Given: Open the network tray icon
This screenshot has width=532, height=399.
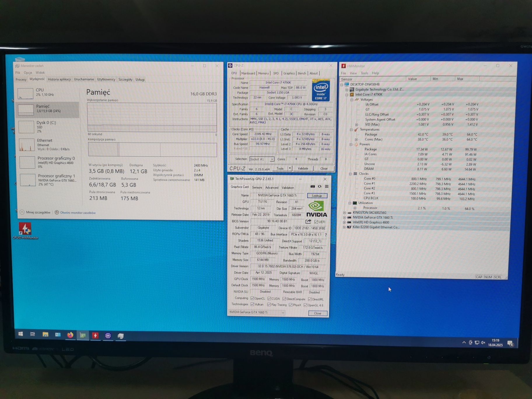Looking at the screenshot, I should pos(477,342).
